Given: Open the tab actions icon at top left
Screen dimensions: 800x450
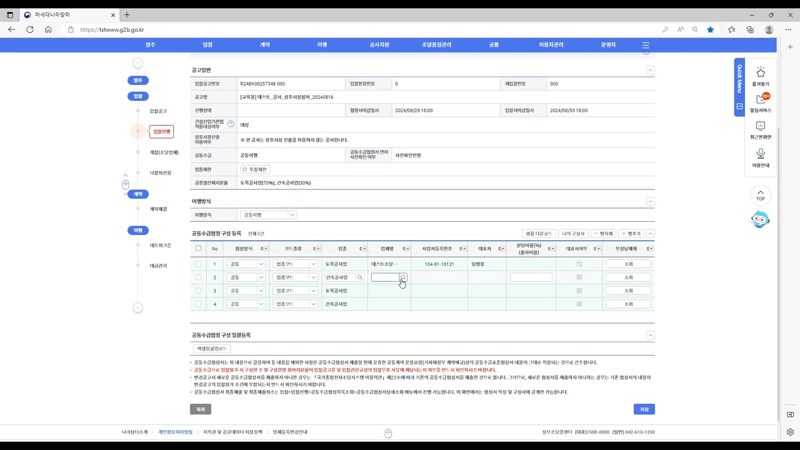Looking at the screenshot, I should [10, 15].
